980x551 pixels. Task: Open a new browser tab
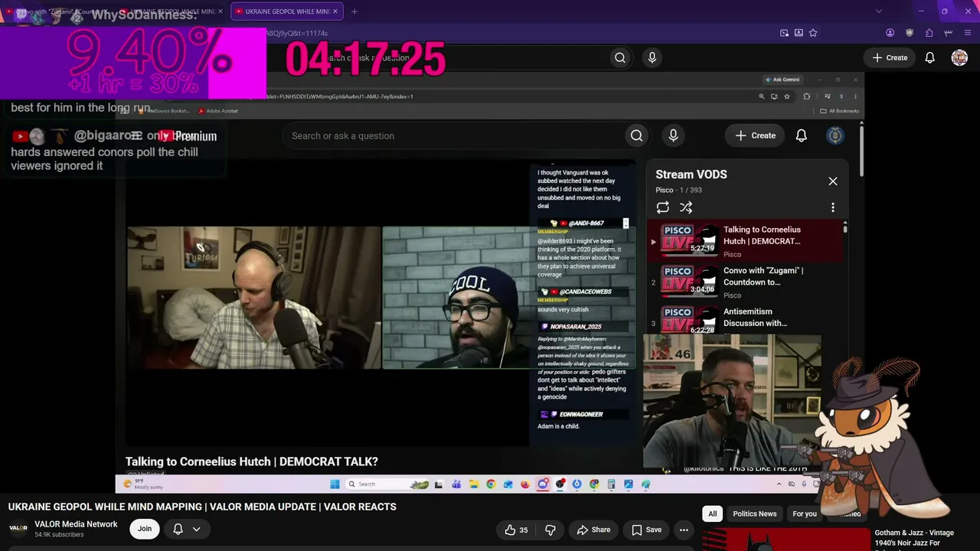[354, 11]
